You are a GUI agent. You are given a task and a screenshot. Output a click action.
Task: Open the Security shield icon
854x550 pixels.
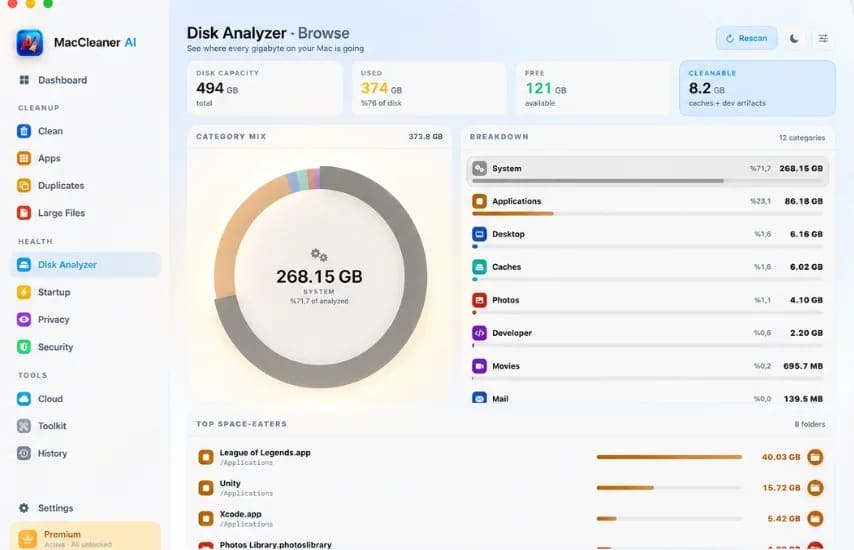click(24, 346)
